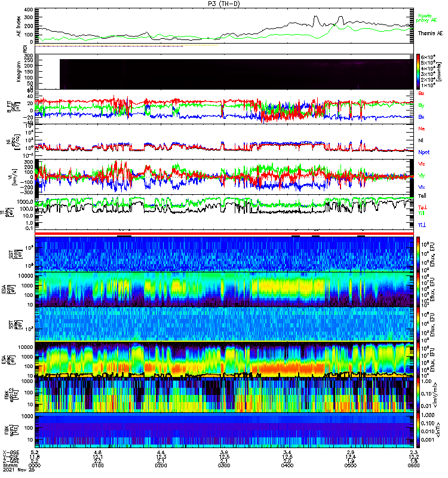
Task: Click the "hhmm" row label
Action: click(x=10, y=465)
